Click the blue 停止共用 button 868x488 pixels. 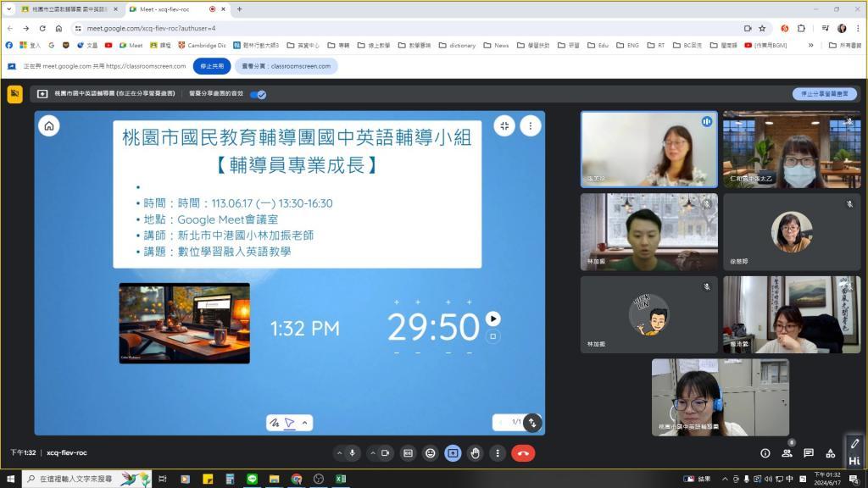[x=212, y=66]
